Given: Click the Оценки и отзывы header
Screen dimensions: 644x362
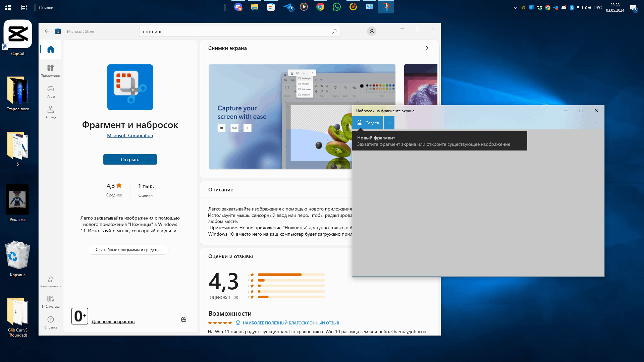Looking at the screenshot, I should coord(230,256).
